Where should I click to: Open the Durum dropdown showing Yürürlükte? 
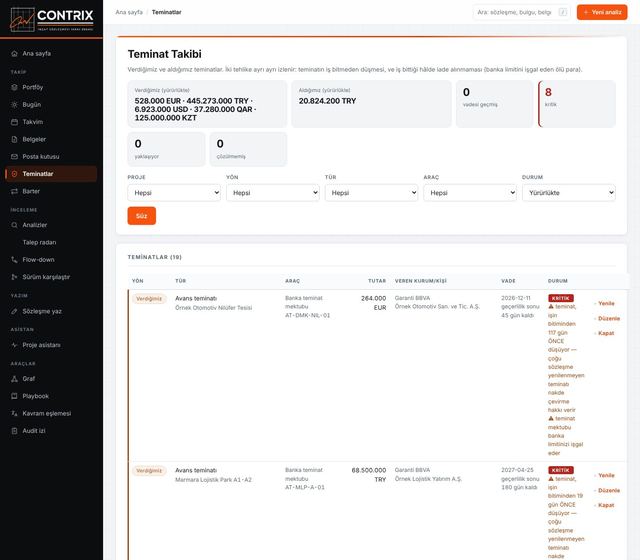(569, 193)
